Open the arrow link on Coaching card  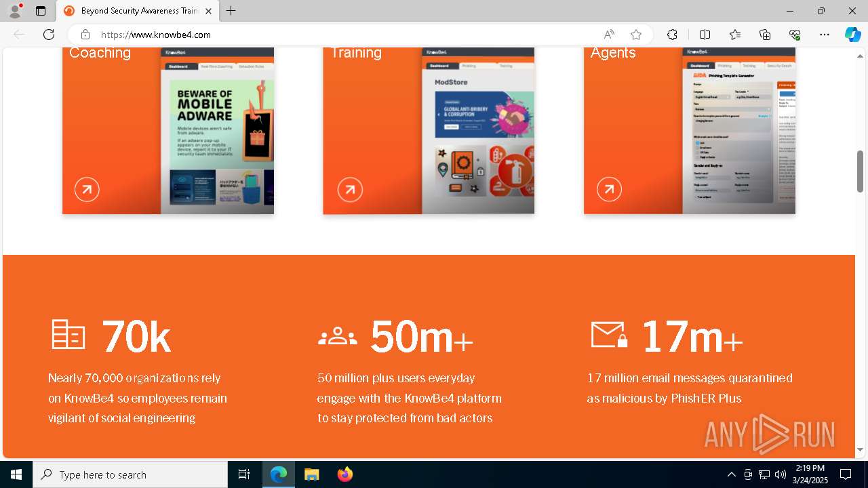(x=87, y=190)
